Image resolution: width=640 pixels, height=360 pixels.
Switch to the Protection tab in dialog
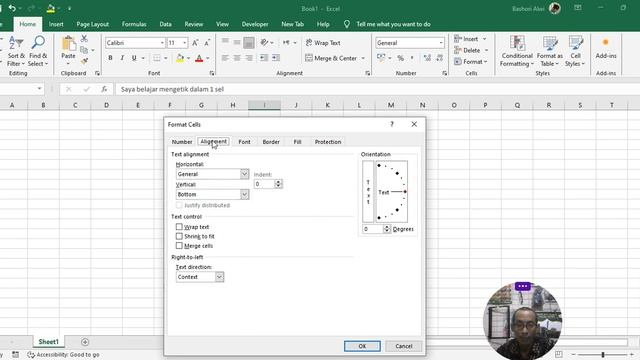(x=328, y=142)
